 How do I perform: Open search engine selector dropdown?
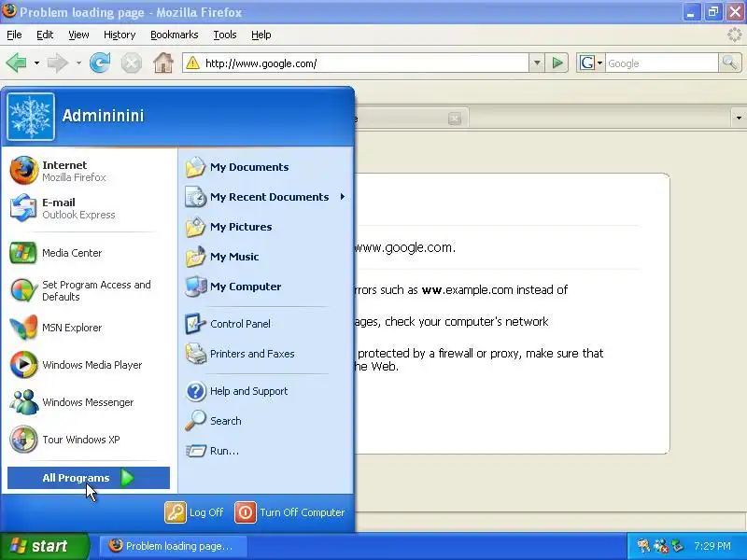[x=599, y=63]
